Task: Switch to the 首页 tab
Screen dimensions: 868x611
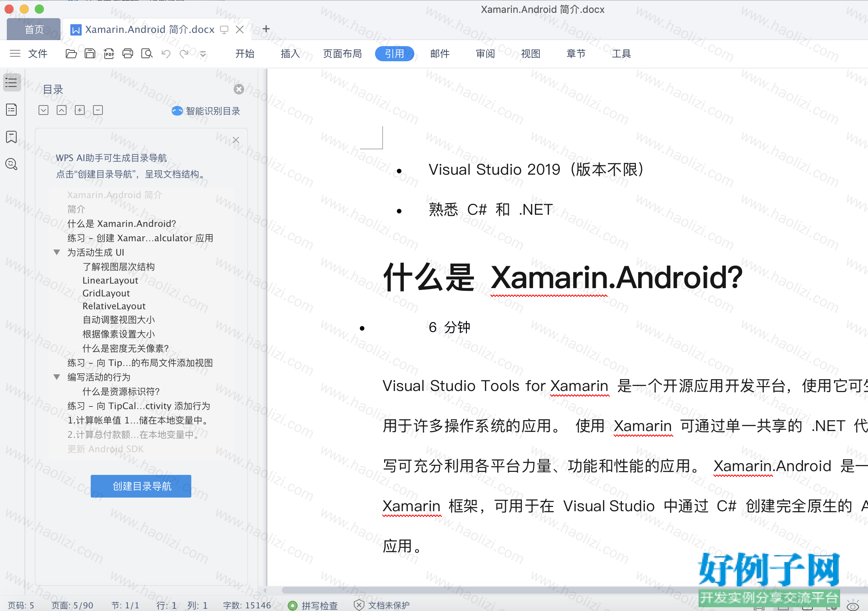Action: [34, 29]
